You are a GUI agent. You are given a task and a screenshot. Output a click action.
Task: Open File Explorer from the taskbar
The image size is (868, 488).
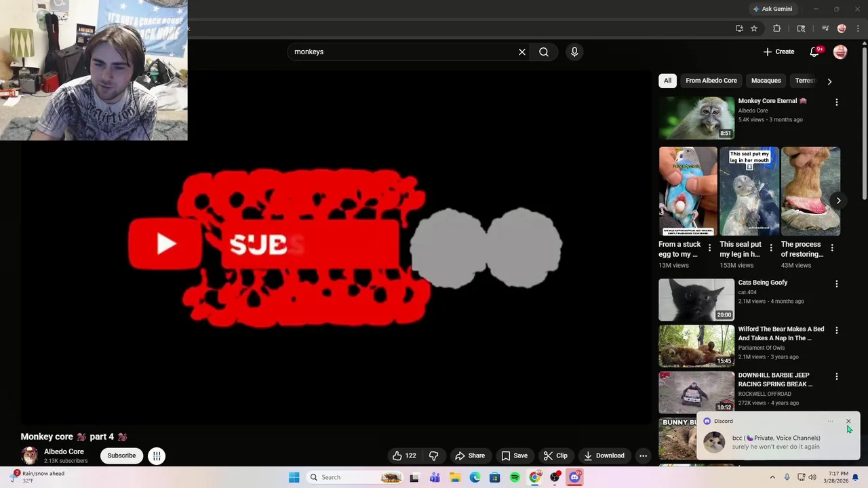tap(455, 477)
